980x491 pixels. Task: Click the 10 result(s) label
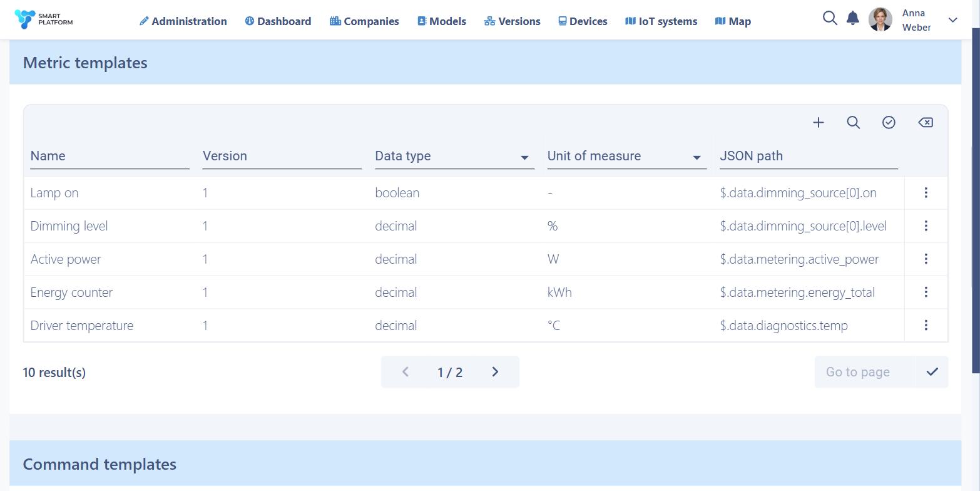click(x=54, y=373)
